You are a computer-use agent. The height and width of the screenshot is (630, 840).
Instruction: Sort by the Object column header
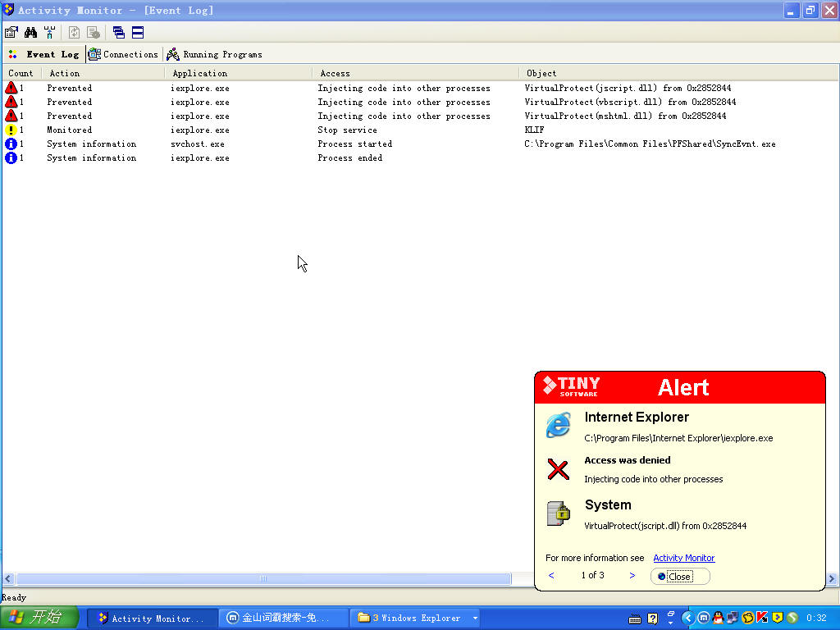[678, 73]
